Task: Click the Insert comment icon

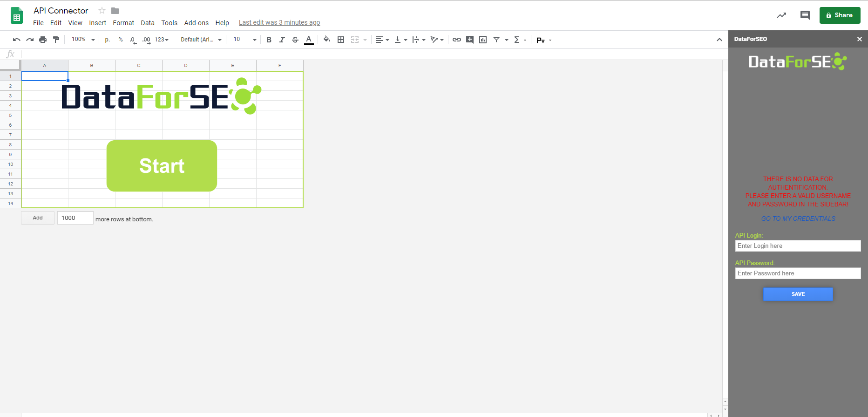Action: [470, 40]
